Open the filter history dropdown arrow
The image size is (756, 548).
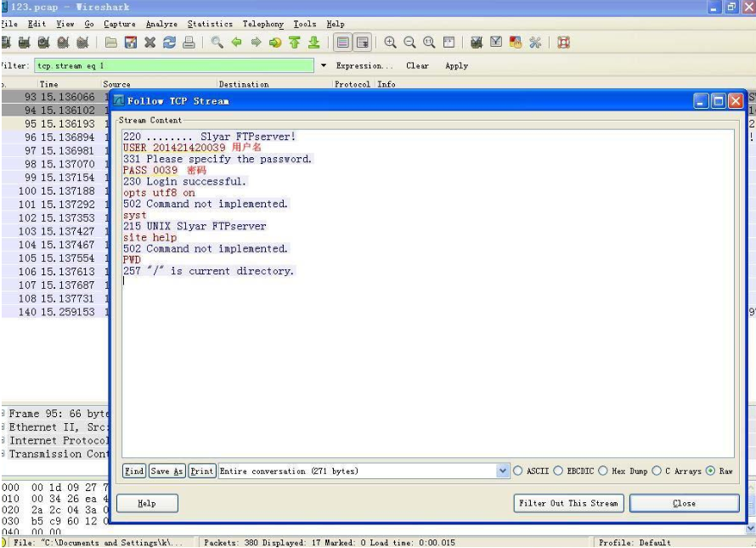(323, 65)
